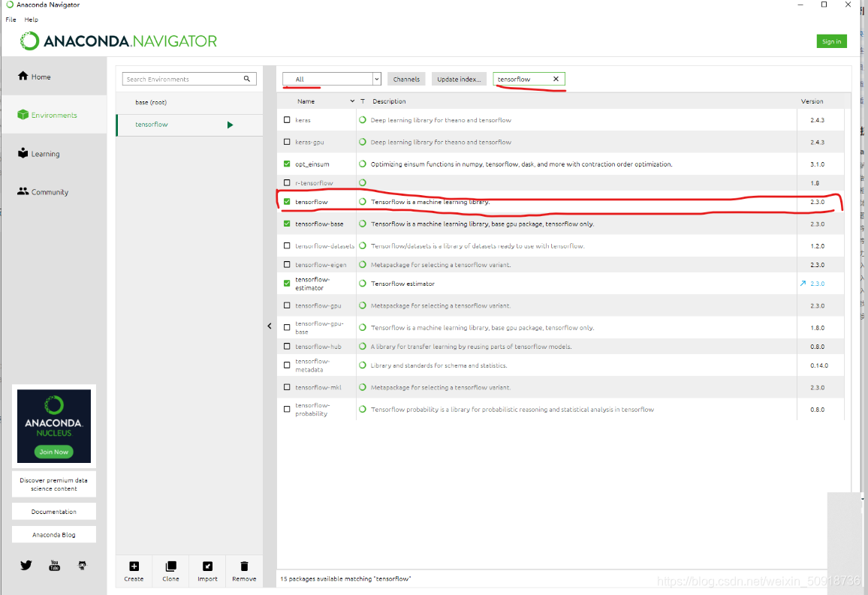Click the 2.3.0 version link for tensorflow-estimator
This screenshot has width=868, height=595.
tap(818, 283)
